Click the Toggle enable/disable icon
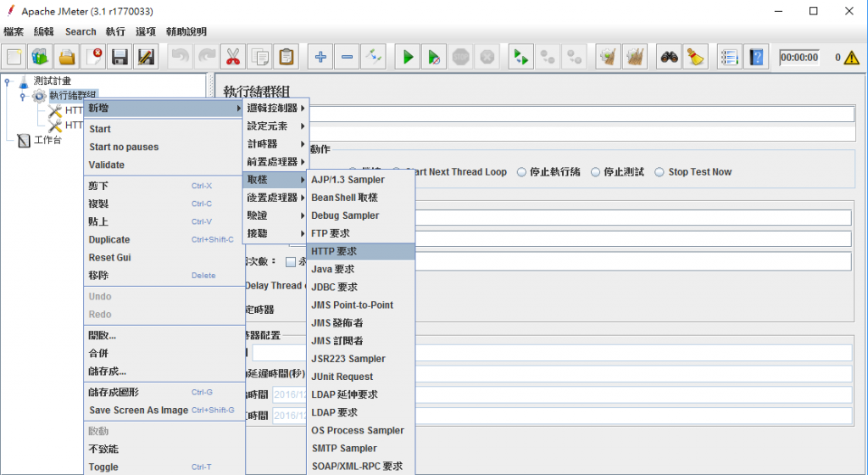 pyautogui.click(x=374, y=57)
